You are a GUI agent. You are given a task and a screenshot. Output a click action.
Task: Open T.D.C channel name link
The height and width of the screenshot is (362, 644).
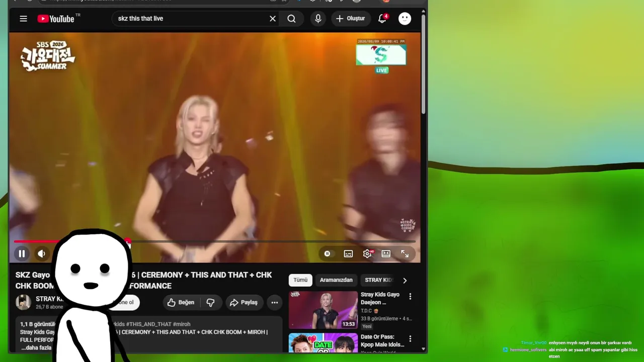(366, 311)
